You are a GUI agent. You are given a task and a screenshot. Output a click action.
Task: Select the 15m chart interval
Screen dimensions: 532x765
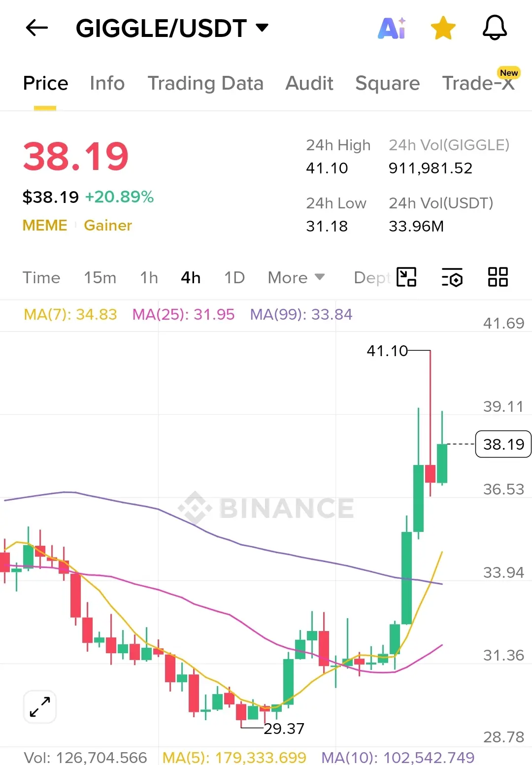coord(100,278)
